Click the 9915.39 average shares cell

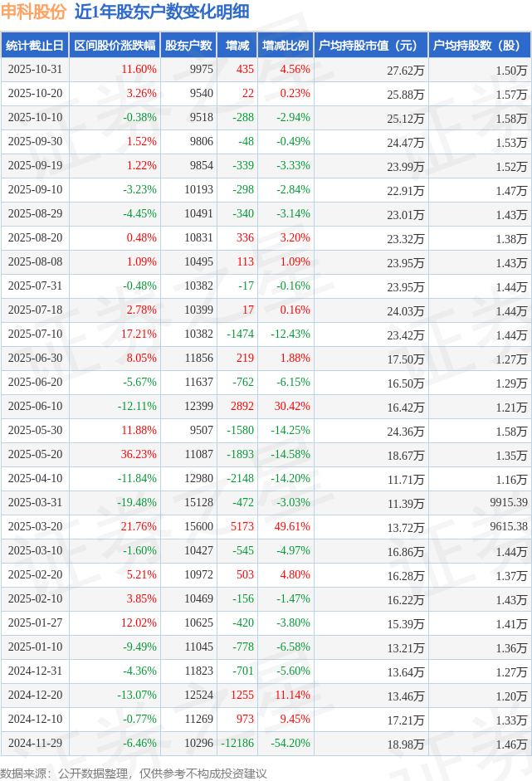[x=507, y=503]
